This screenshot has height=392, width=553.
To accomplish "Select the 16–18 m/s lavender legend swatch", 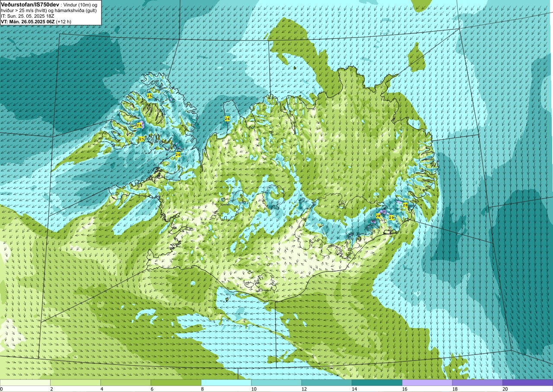I will coord(427,383).
